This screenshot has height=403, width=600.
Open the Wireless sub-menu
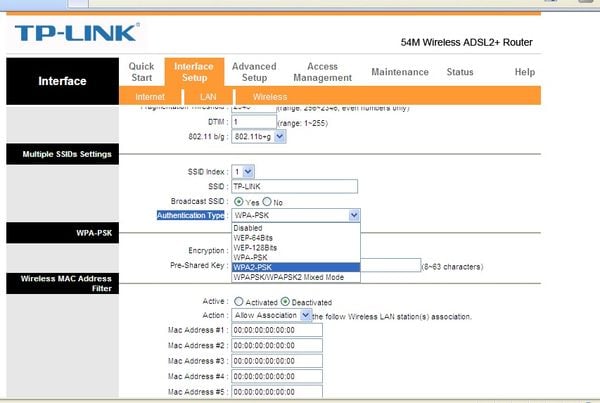click(270, 97)
